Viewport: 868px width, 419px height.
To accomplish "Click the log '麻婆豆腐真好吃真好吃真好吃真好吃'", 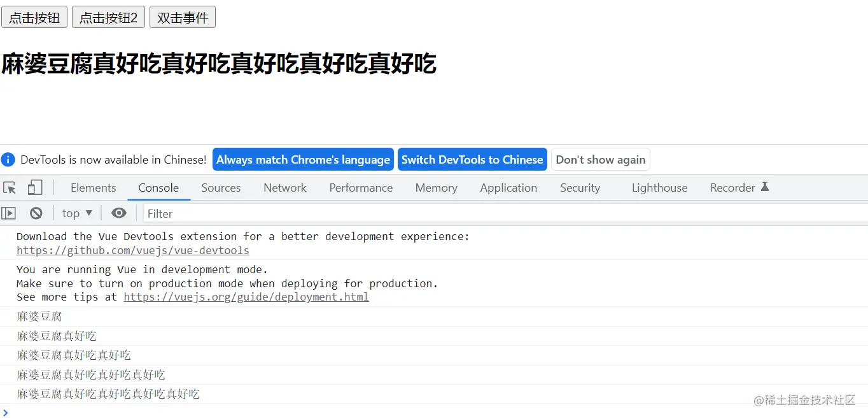I will (108, 394).
